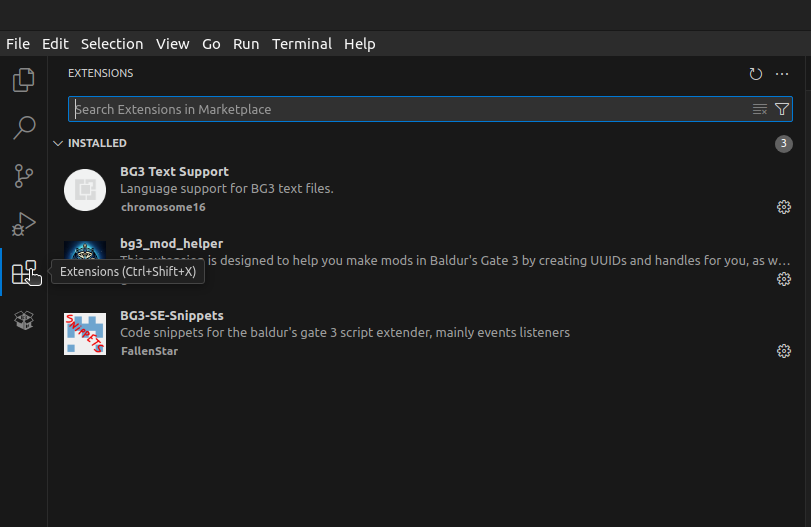811x527 pixels.
Task: Open the Run and Debug view
Action: click(24, 224)
